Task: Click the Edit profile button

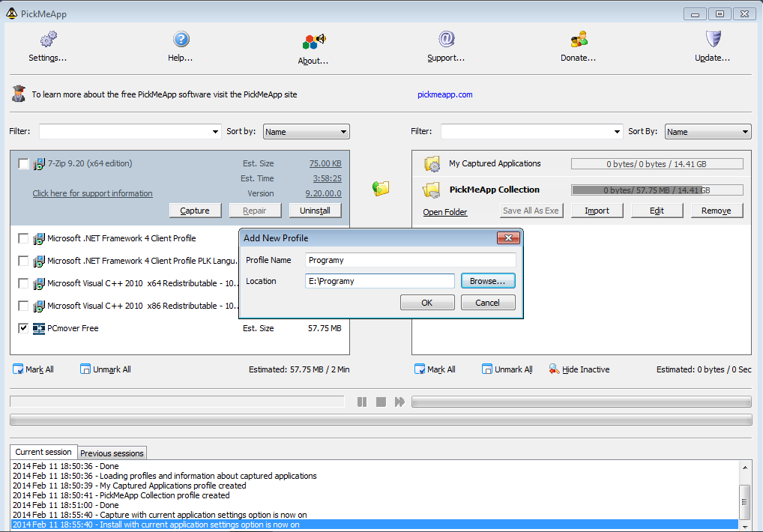Action: (657, 211)
